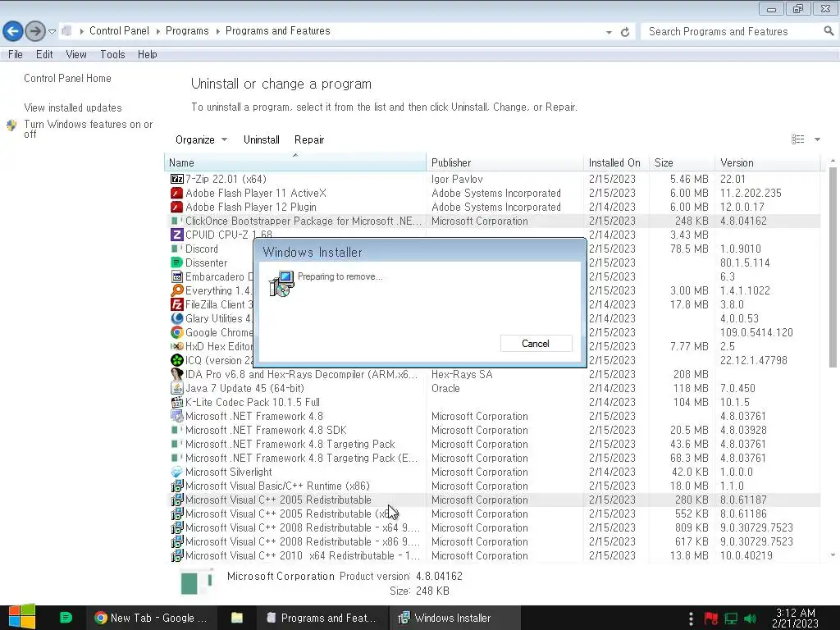Click the Glary Utilities icon
This screenshot has height=630, width=840.
pos(177,318)
